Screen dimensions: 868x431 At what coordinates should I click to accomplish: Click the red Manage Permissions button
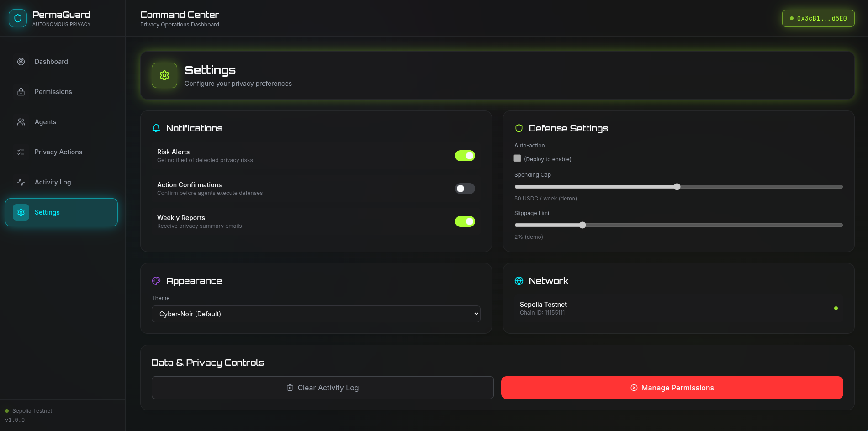click(x=672, y=388)
